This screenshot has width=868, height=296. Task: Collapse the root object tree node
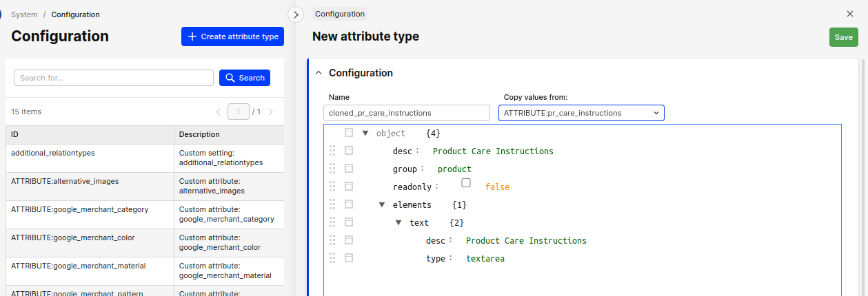point(365,133)
